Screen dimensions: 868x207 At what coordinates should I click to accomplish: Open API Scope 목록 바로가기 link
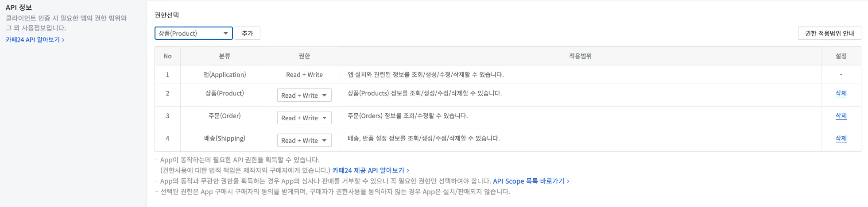531,181
